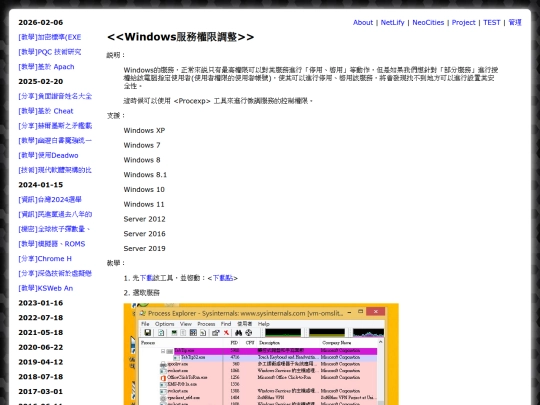Open the [機密]全球核子彈數量 article
Viewport: 540px width, 405px height.
coord(54,229)
